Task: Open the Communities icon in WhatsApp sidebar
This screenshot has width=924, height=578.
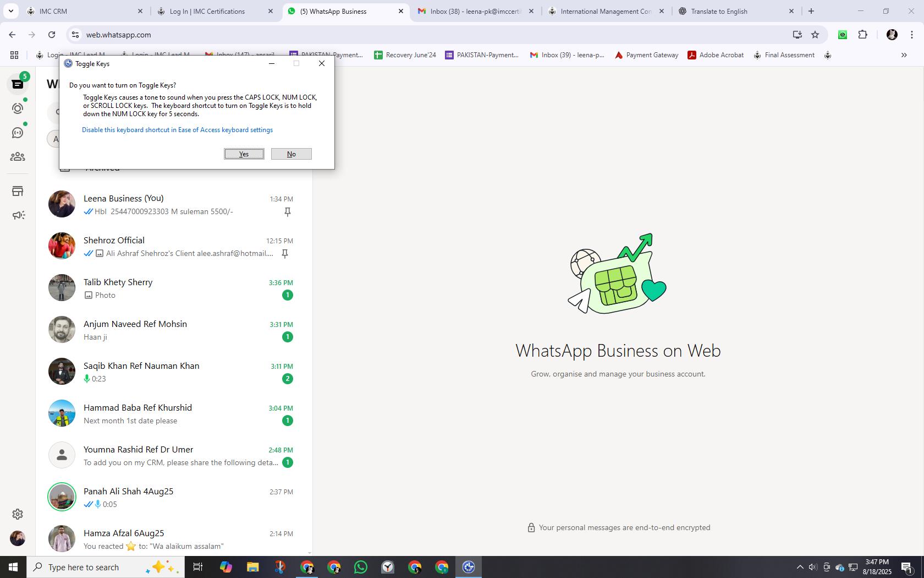Action: [18, 157]
